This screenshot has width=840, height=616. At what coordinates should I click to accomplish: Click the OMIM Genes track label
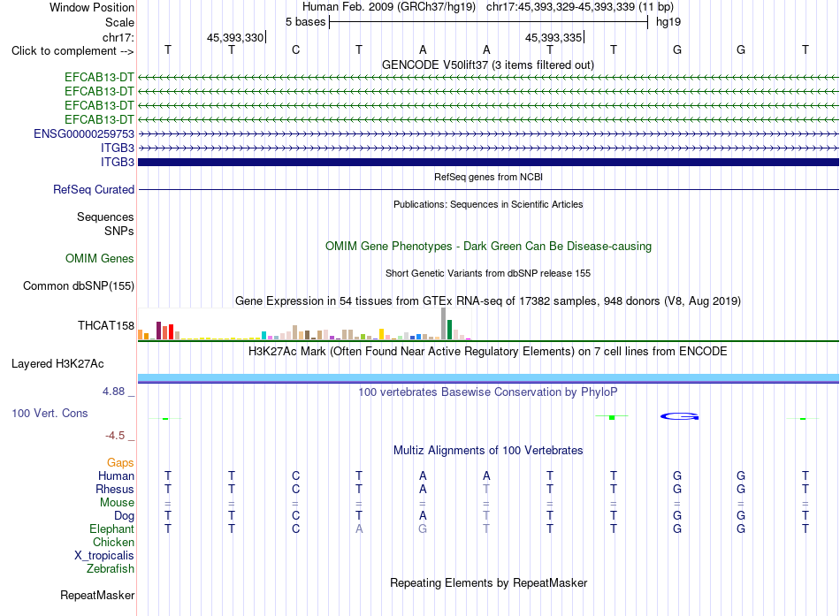100,259
